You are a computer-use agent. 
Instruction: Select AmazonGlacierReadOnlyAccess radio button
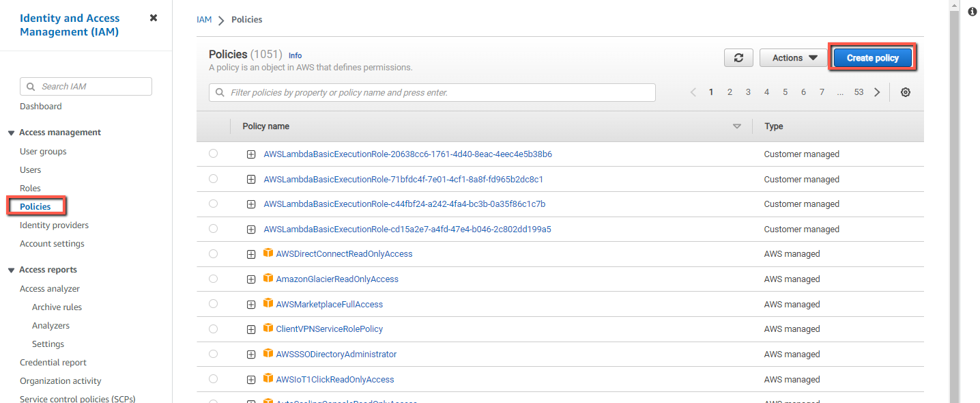pyautogui.click(x=213, y=279)
